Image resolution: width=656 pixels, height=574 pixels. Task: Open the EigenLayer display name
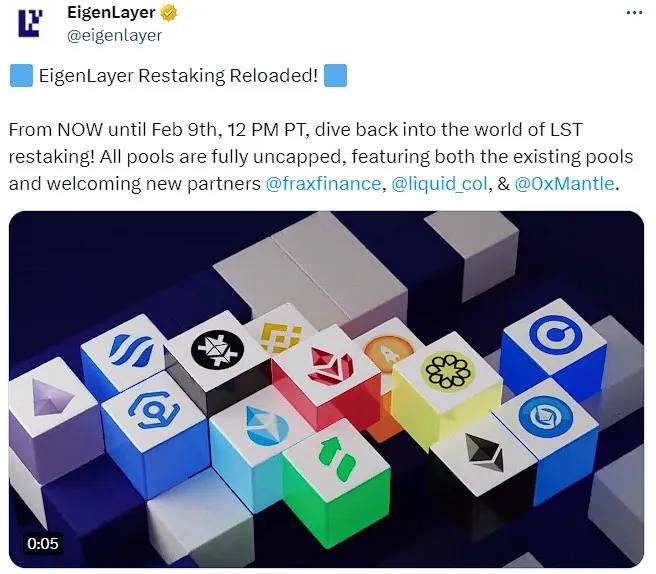click(x=111, y=13)
